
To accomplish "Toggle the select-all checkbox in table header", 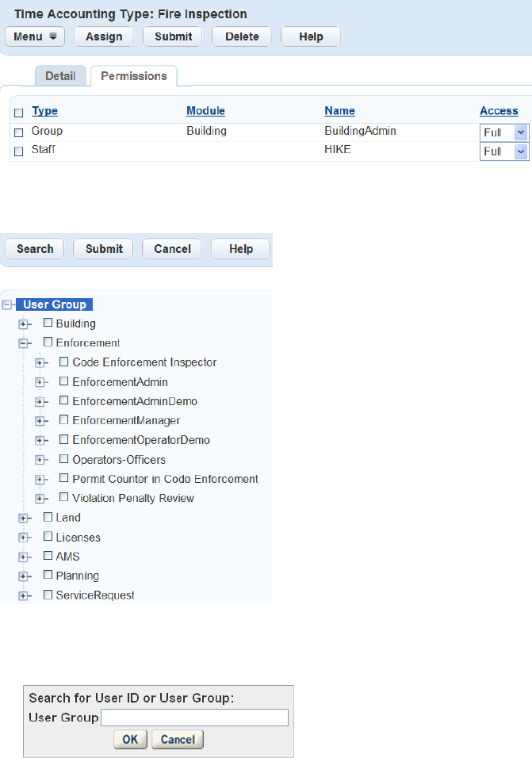I will click(19, 113).
